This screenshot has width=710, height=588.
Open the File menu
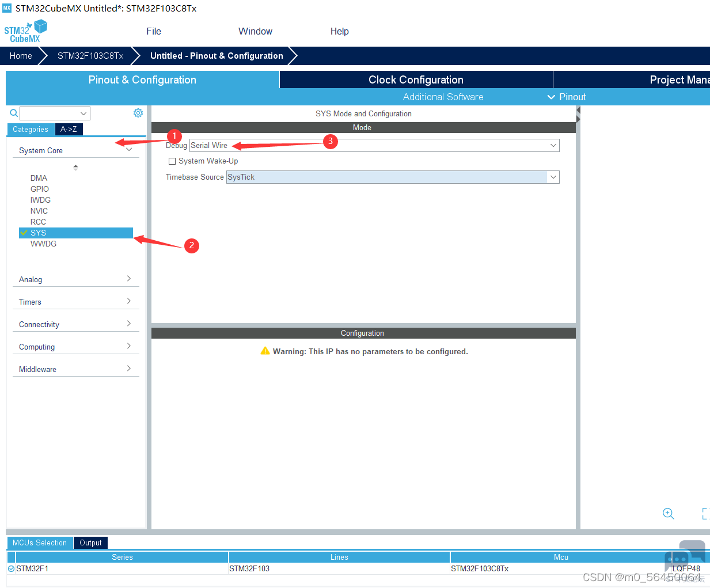(x=154, y=31)
